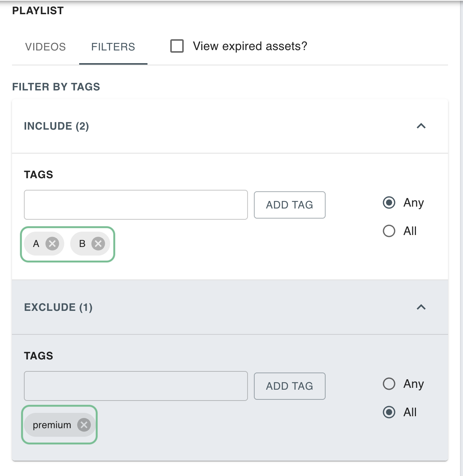Collapse Exclude section with its chevron arrow
The image size is (463, 476).
pyautogui.click(x=421, y=307)
